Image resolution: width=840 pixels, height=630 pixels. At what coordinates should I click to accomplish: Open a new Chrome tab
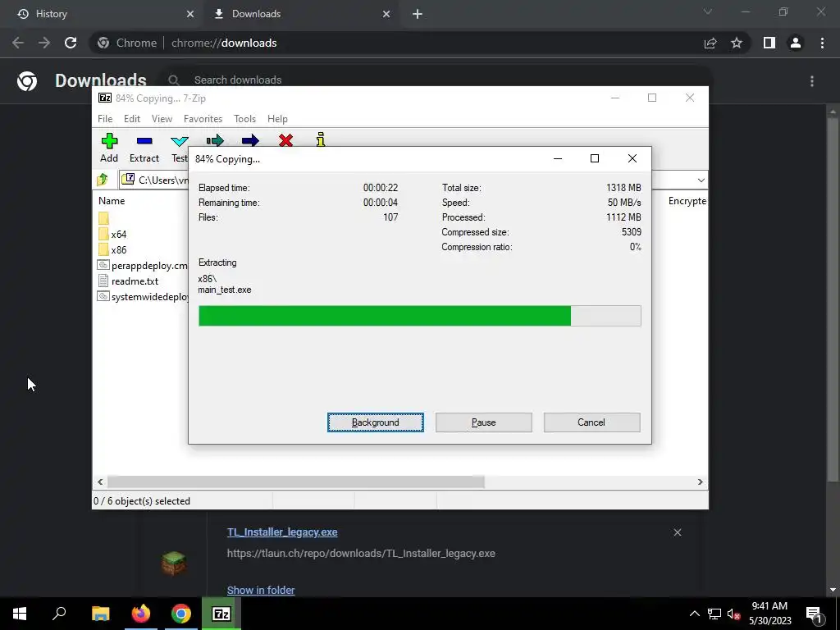click(418, 14)
